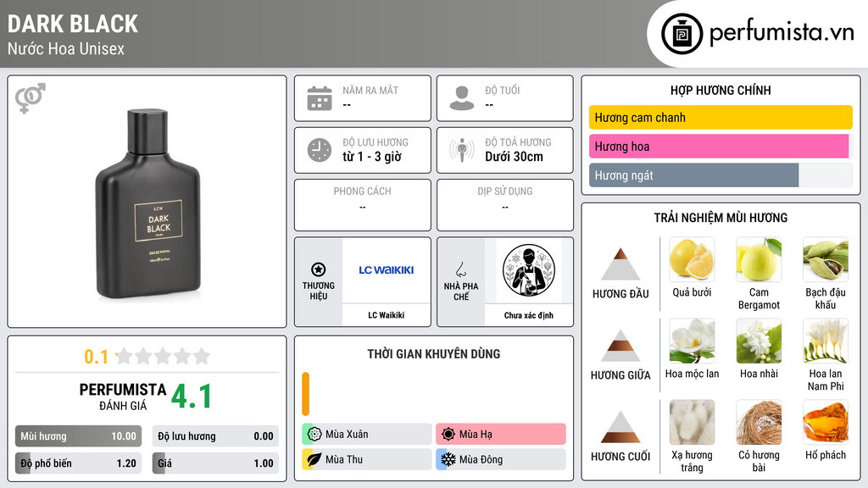The height and width of the screenshot is (488, 868).
Task: Click the Mùa Đông season label
Action: pos(481,459)
